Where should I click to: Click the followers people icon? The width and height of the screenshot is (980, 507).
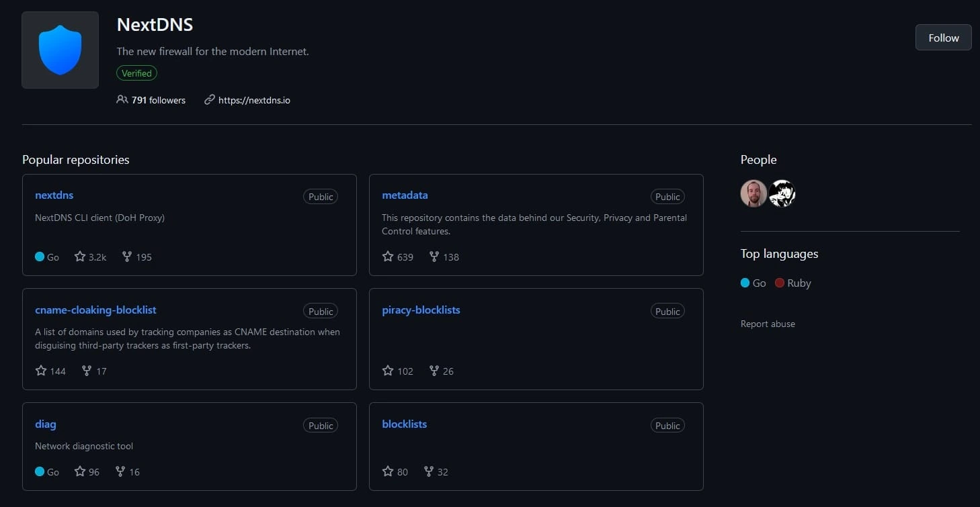pos(122,99)
